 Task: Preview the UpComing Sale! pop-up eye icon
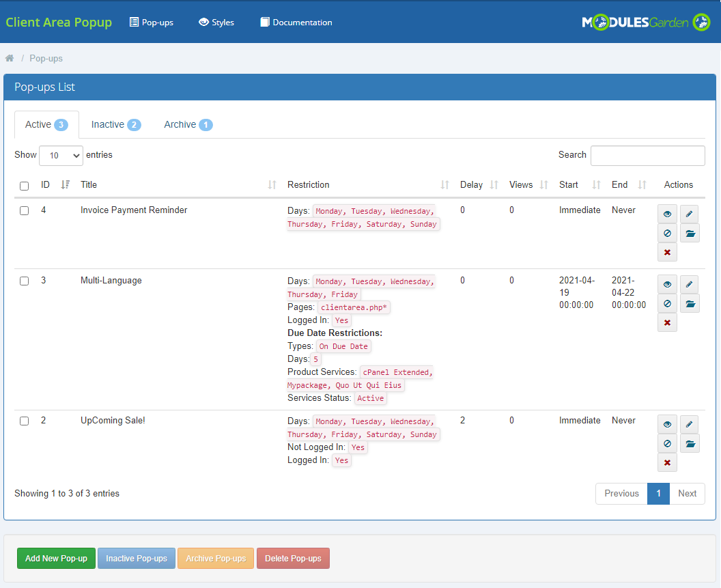pos(667,424)
